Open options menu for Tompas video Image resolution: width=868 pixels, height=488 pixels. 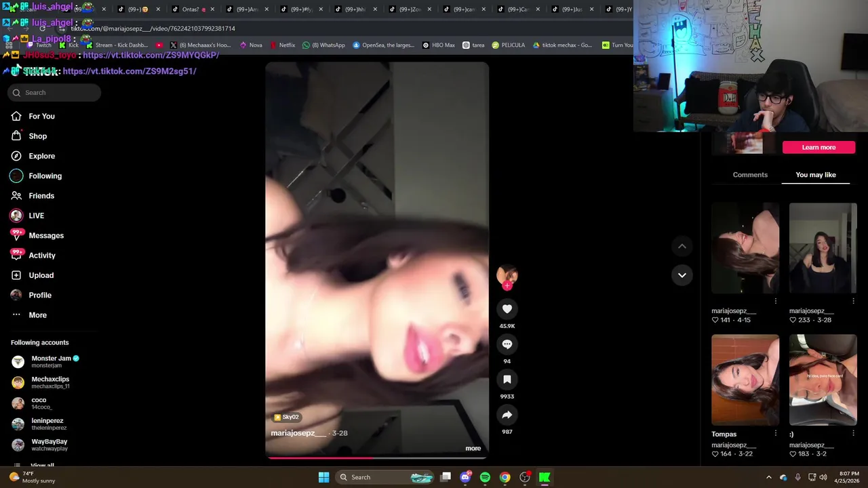(776, 433)
